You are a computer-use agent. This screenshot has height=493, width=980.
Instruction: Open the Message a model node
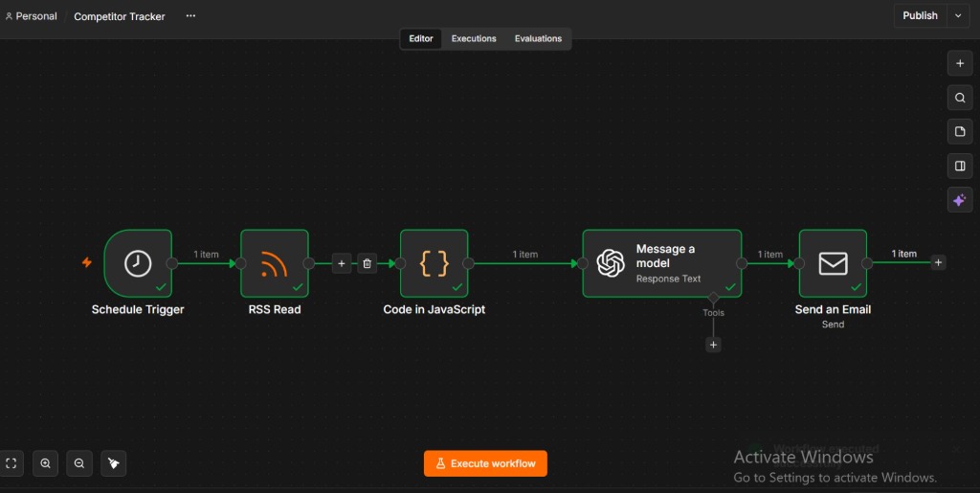(x=662, y=263)
